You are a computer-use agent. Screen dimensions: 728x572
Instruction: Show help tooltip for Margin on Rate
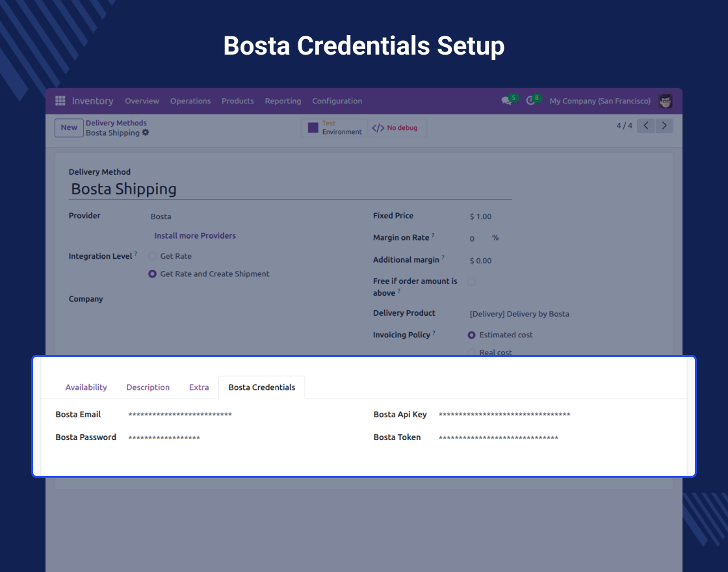433,235
